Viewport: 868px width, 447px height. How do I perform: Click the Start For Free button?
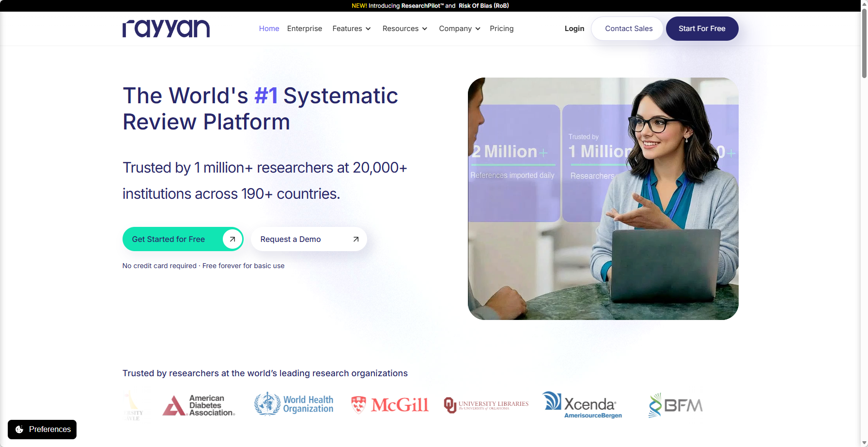(x=702, y=29)
